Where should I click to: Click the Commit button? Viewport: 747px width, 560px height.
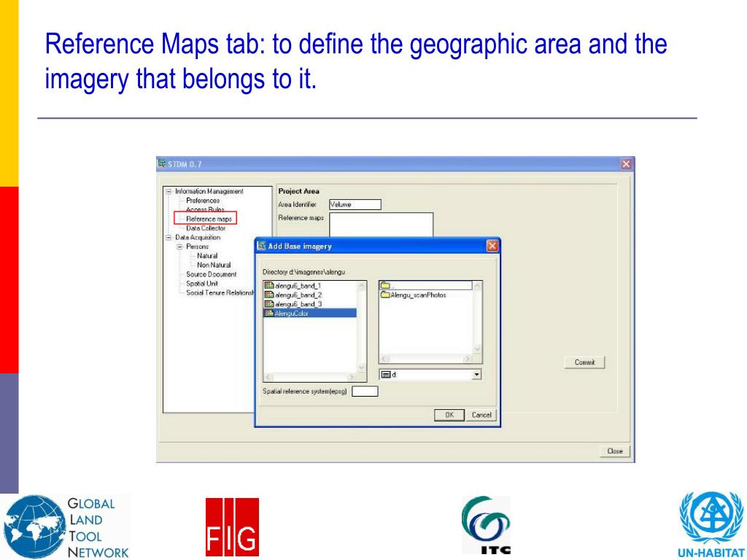point(584,362)
